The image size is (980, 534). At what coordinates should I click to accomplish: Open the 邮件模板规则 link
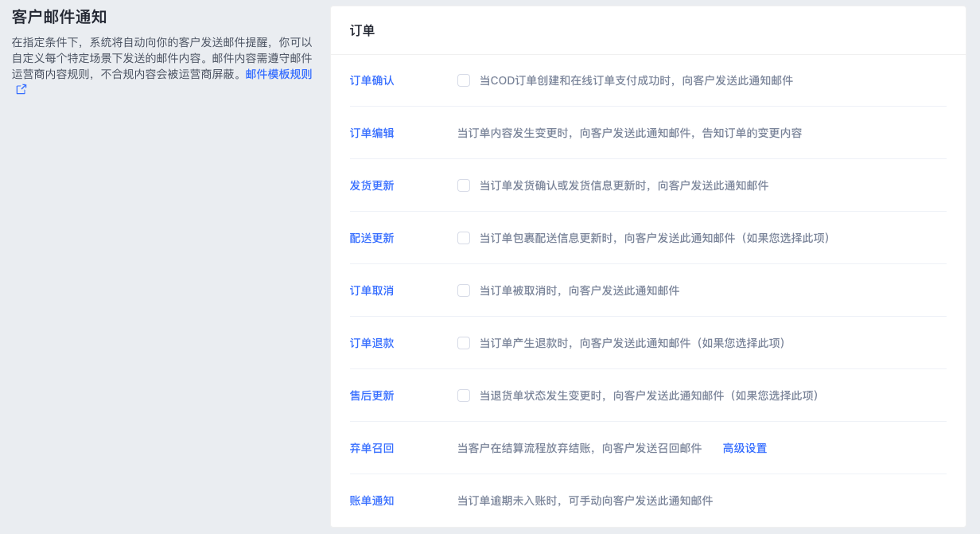[278, 74]
